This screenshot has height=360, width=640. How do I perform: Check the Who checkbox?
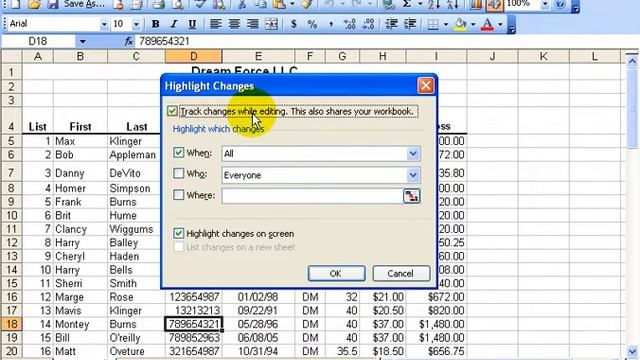[x=178, y=173]
